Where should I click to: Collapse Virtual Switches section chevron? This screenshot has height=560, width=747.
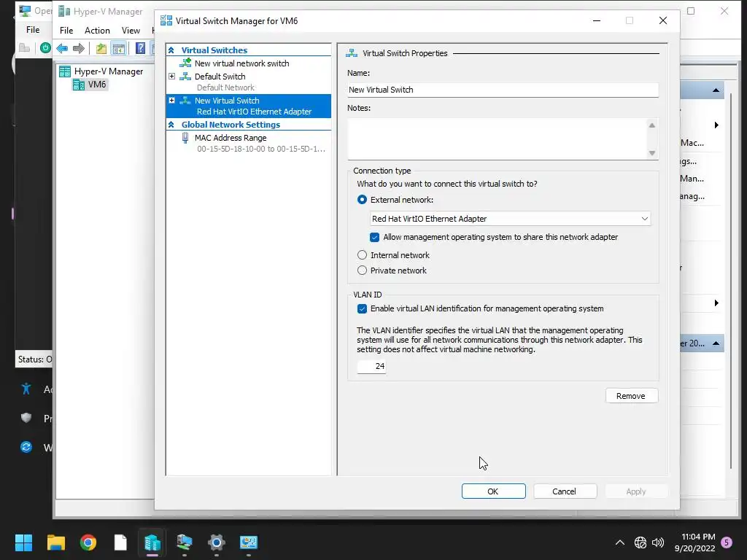coord(171,50)
